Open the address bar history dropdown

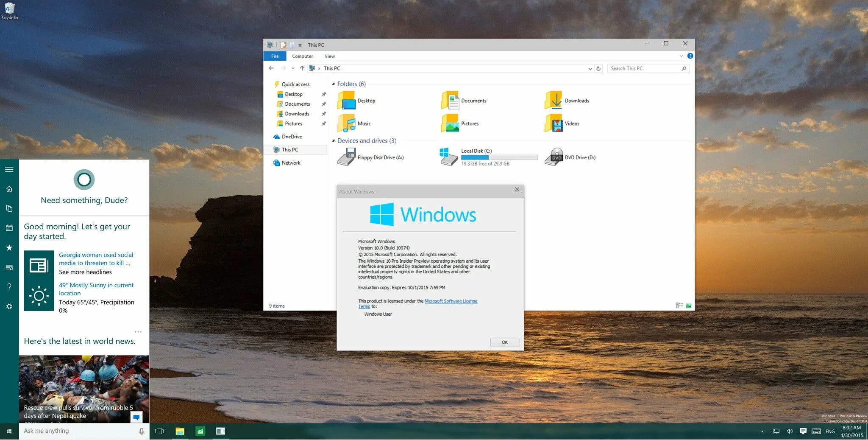[590, 69]
